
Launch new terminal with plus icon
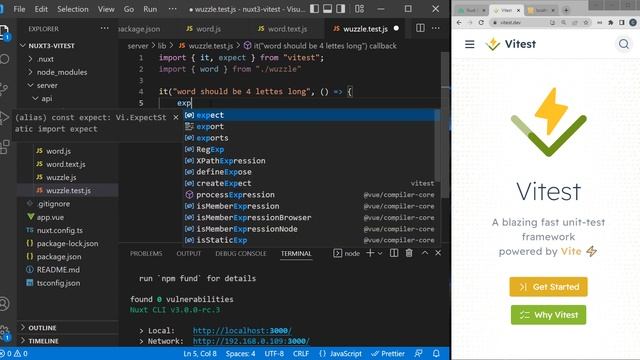(x=370, y=253)
